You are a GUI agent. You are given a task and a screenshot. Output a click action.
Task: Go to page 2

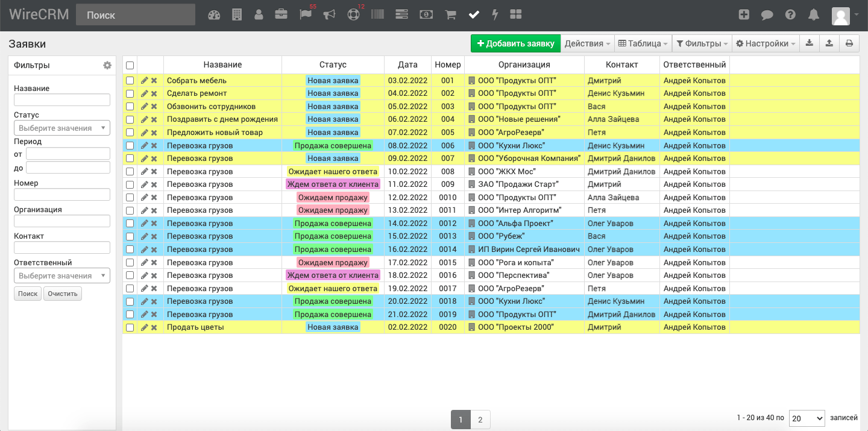[480, 420]
